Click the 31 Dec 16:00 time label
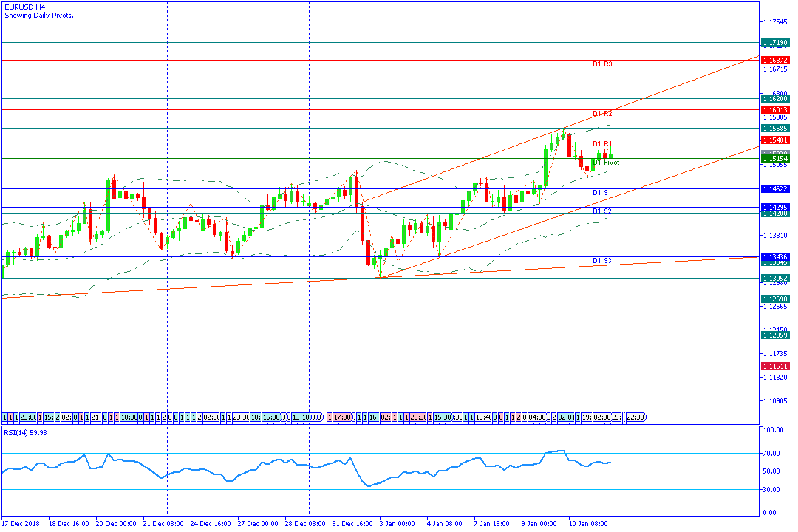 pyautogui.click(x=352, y=524)
